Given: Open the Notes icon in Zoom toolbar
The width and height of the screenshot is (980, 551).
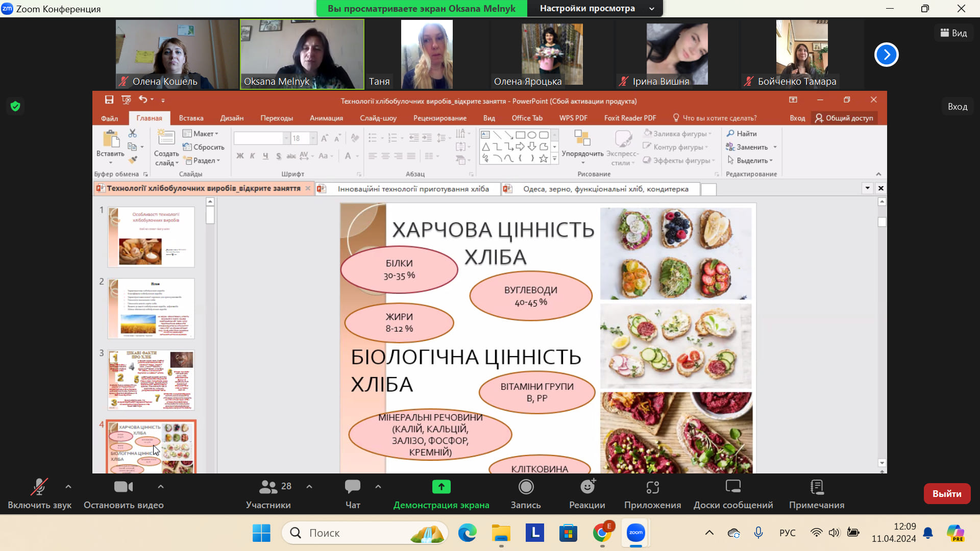Looking at the screenshot, I should (x=816, y=487).
